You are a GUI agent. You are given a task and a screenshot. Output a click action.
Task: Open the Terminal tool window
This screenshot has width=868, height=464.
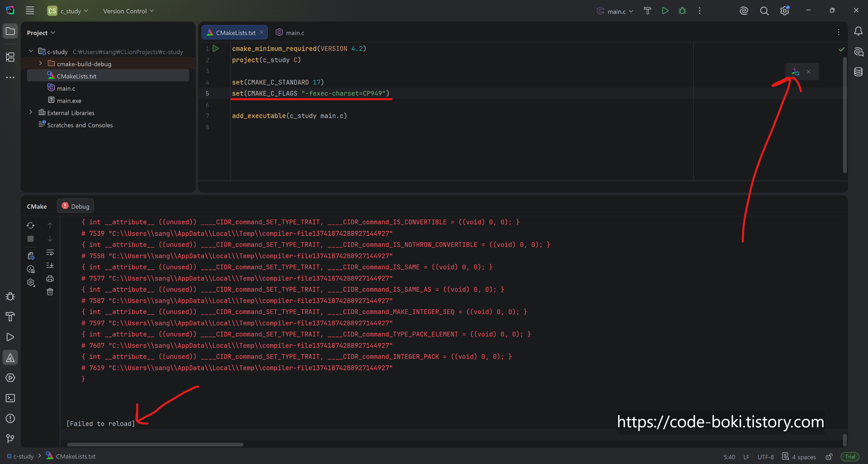10,398
